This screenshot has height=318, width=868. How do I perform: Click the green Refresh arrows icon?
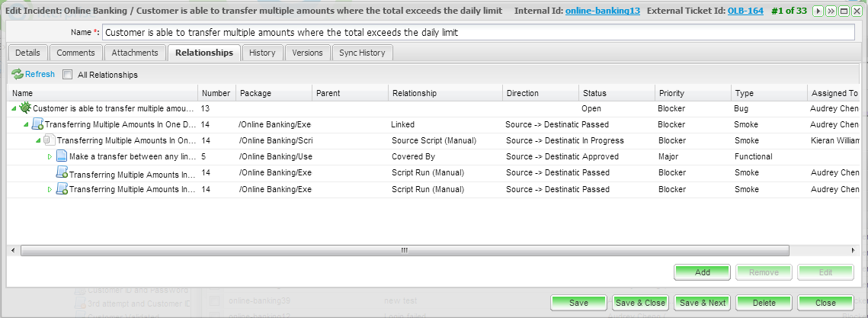[x=17, y=75]
